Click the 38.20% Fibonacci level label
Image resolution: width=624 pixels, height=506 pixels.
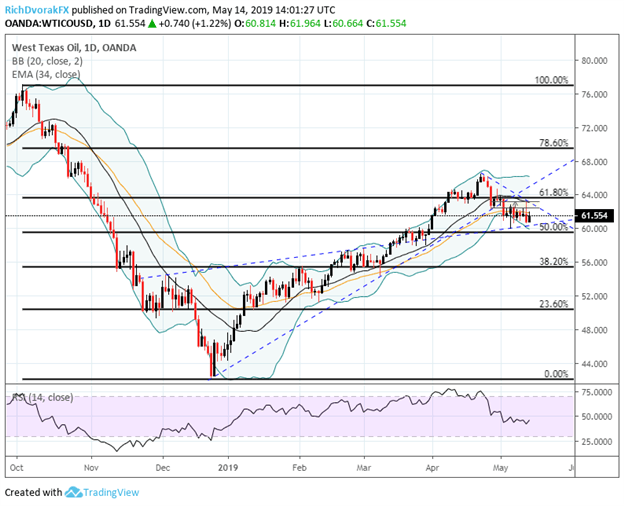[x=554, y=262]
